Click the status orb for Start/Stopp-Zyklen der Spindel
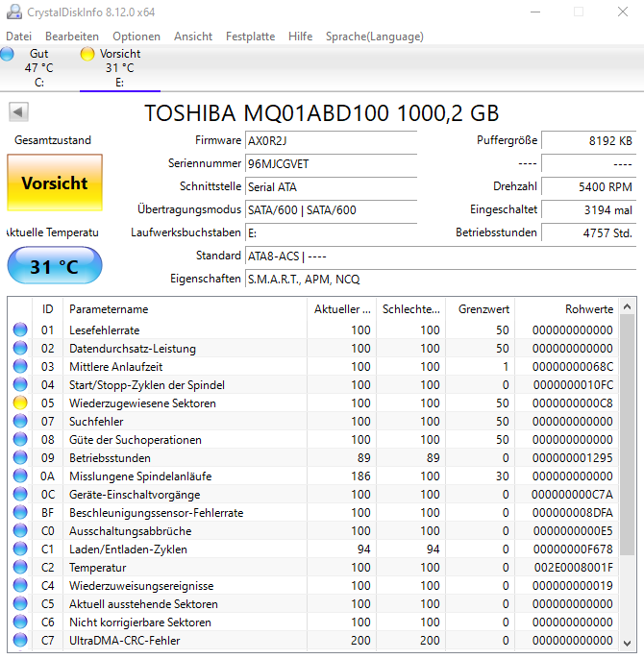The image size is (644, 659). click(x=20, y=384)
